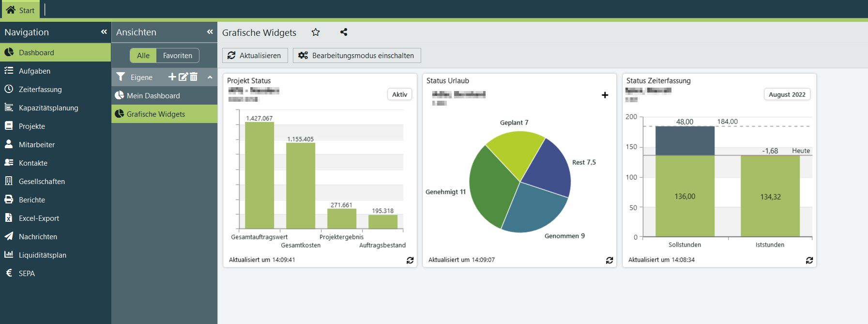Switch view filter to Favoriten
The width and height of the screenshot is (868, 324).
178,56
